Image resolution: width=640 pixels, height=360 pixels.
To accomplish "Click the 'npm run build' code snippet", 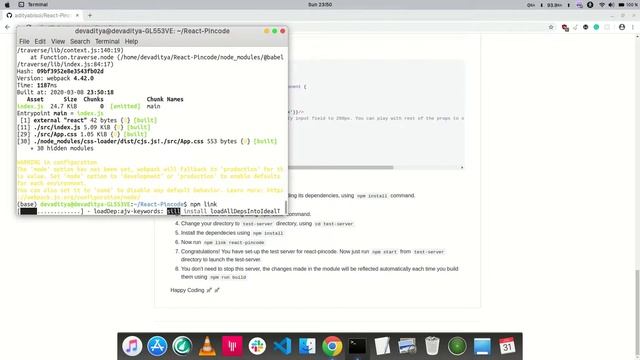I will tap(228, 277).
